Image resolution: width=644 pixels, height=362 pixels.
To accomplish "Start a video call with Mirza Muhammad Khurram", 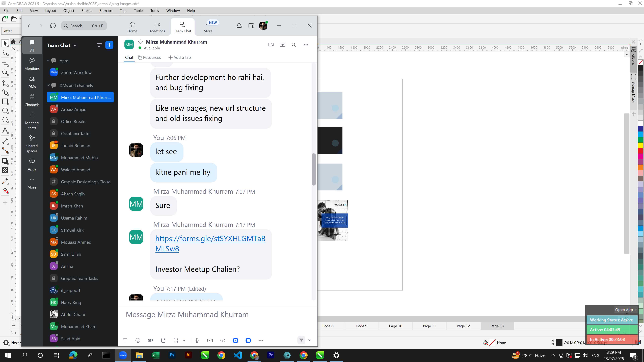I will [x=271, y=45].
